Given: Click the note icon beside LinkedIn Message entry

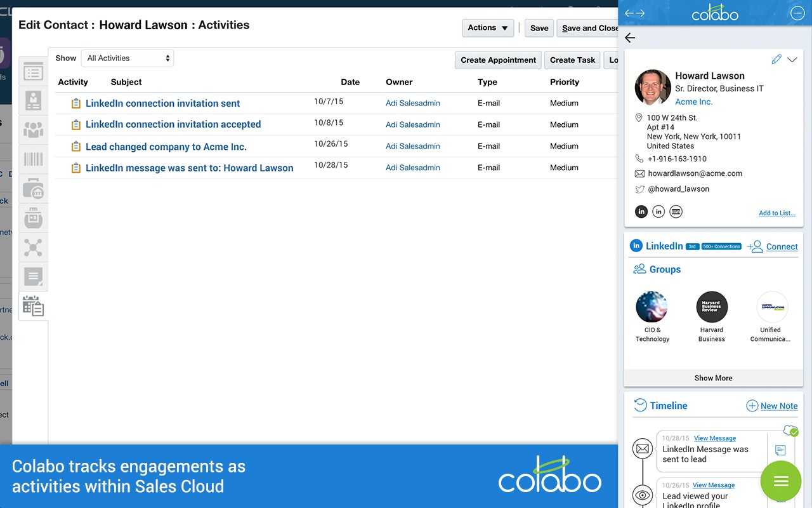Looking at the screenshot, I should [780, 450].
